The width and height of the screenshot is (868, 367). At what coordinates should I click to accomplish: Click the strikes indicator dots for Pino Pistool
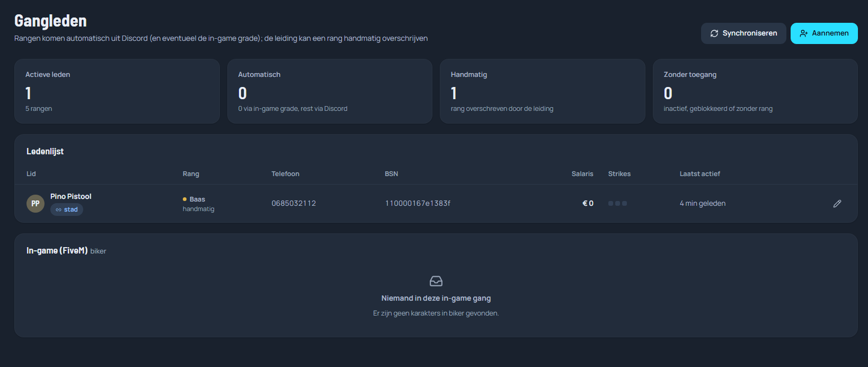[617, 204]
